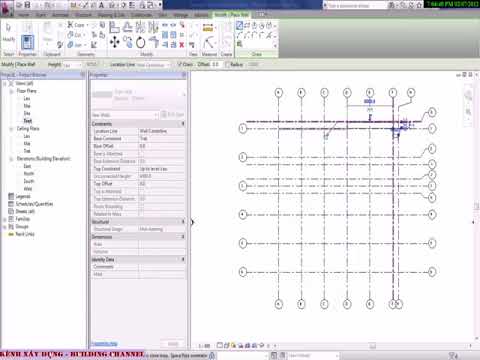This screenshot has width=480, height=360.
Task: Expand the Groups tree node
Action: [x=5, y=227]
